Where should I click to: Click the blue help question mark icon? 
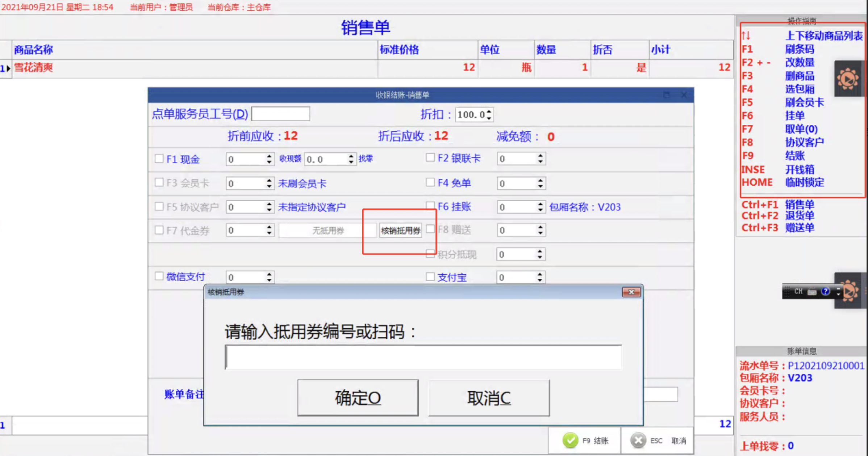[826, 291]
